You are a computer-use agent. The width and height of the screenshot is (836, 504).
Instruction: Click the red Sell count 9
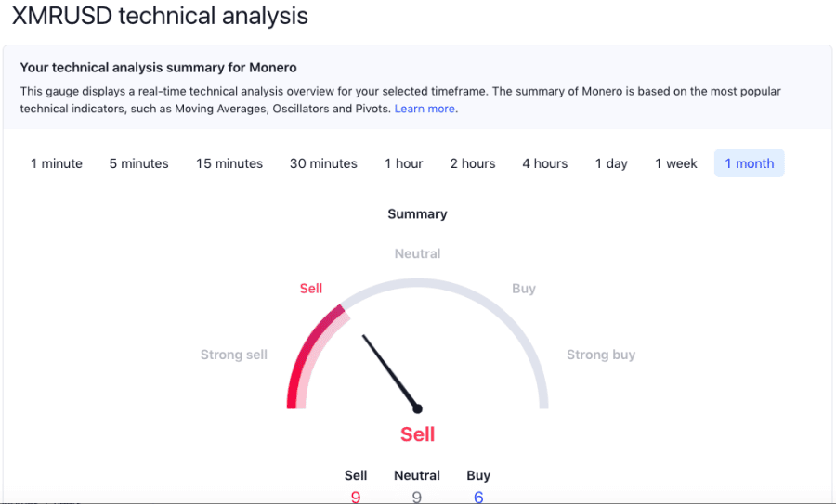click(356, 498)
